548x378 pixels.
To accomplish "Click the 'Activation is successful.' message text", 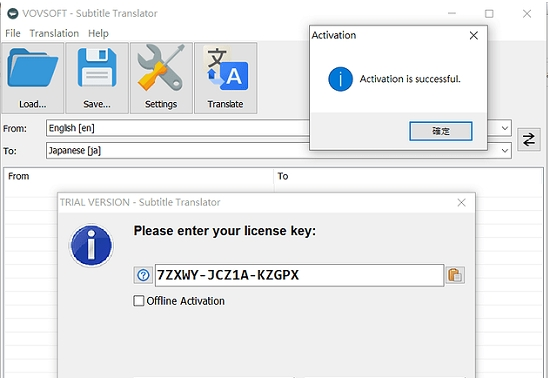I will [x=410, y=79].
